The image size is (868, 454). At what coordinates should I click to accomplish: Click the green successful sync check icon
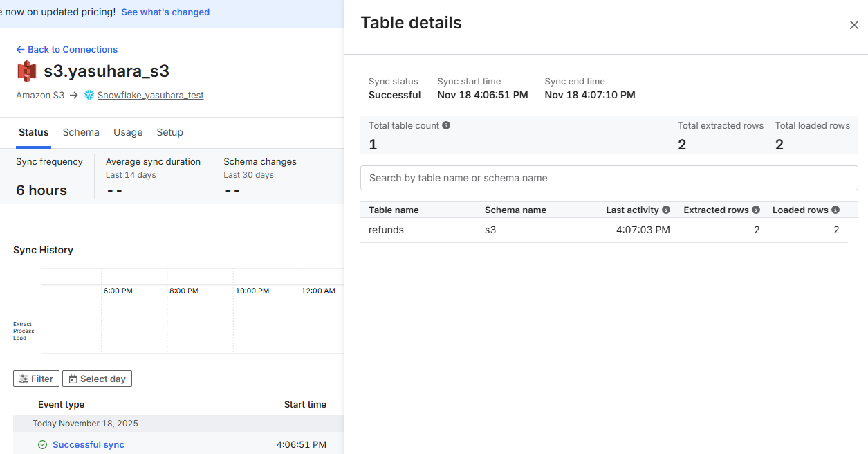(42, 445)
